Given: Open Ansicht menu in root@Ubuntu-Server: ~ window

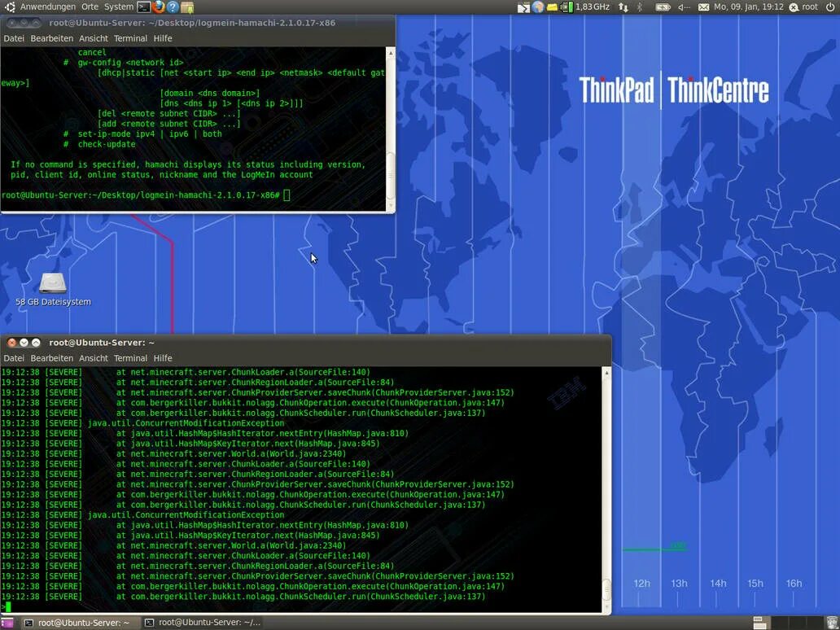Looking at the screenshot, I should click(94, 358).
